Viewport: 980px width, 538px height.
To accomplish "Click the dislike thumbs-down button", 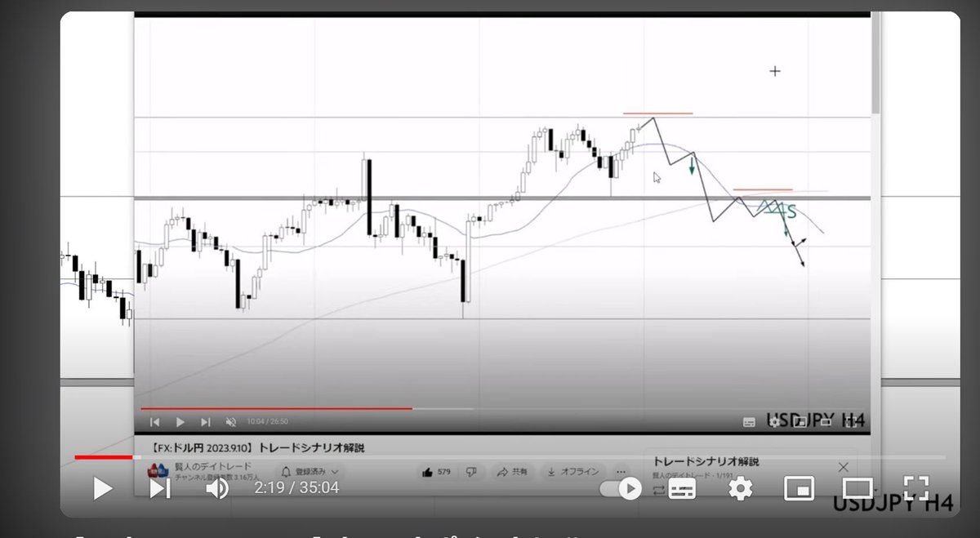I will pyautogui.click(x=471, y=472).
